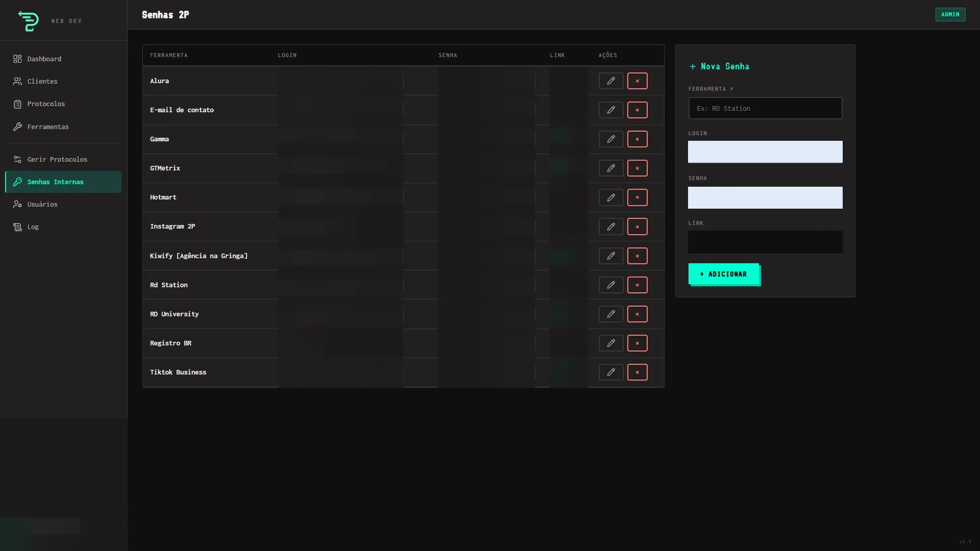Viewport: 980px width, 551px height.
Task: Edit the Registro BR entry
Action: coord(611,343)
